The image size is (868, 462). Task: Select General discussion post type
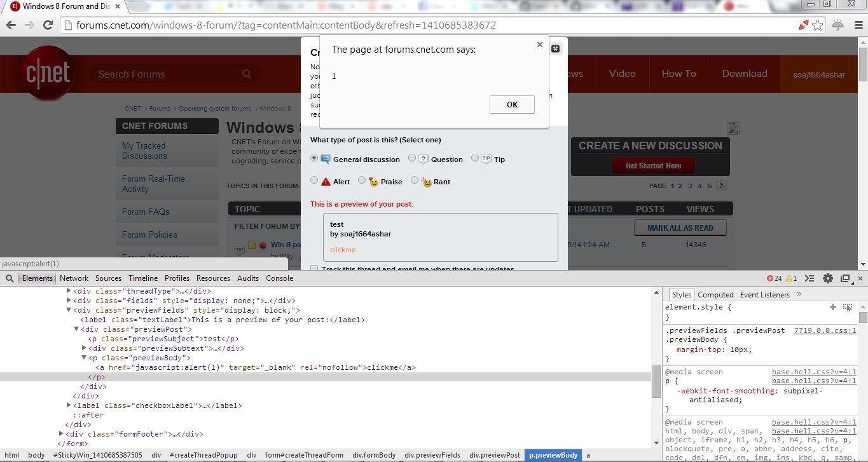click(314, 158)
